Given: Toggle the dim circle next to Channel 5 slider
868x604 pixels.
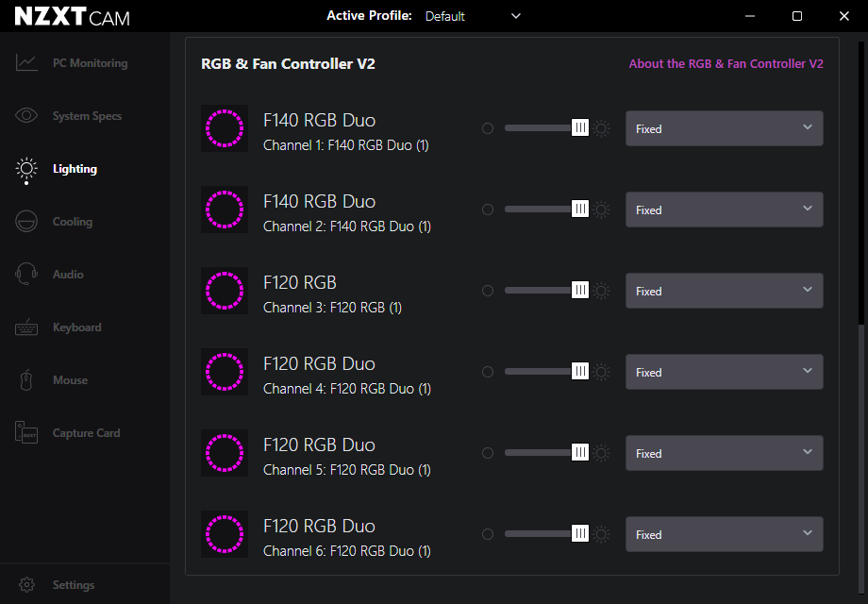Looking at the screenshot, I should pyautogui.click(x=488, y=452).
